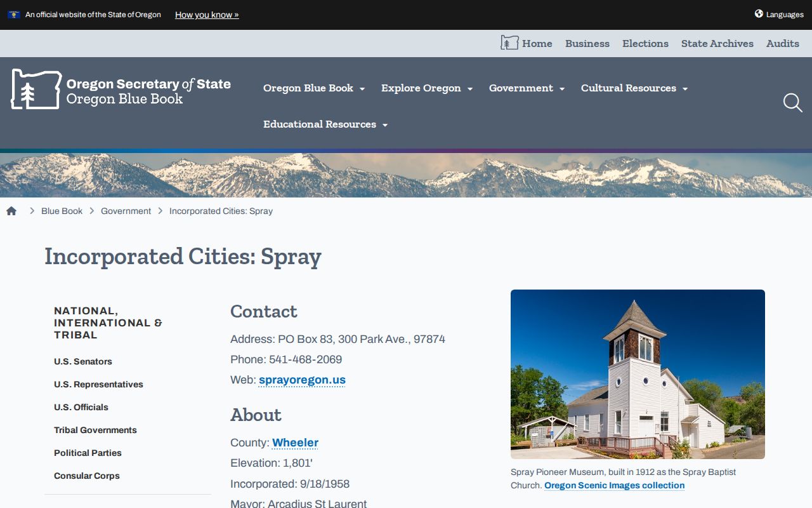Screen dimensions: 812x508
Task: Click Incorporated Cities: Spray breadcrumb text
Action: point(221,211)
